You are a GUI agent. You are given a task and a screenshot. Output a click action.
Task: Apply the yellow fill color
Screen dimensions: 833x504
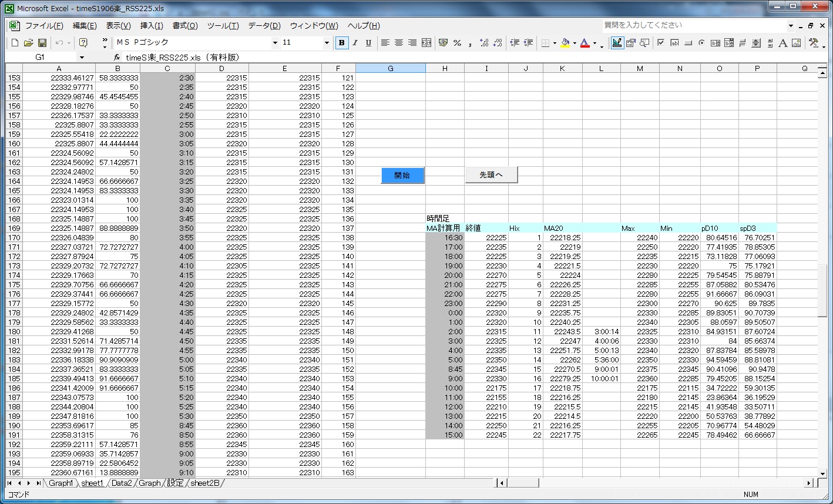tap(565, 43)
